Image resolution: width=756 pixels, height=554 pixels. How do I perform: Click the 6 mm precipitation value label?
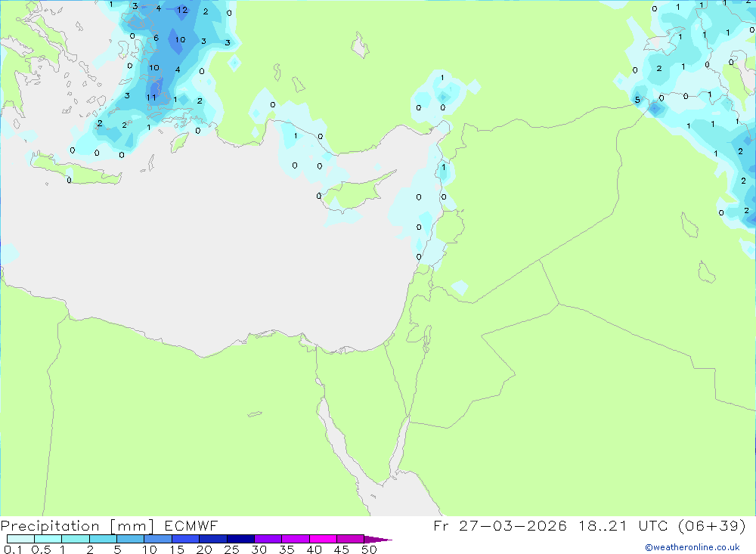click(x=156, y=38)
